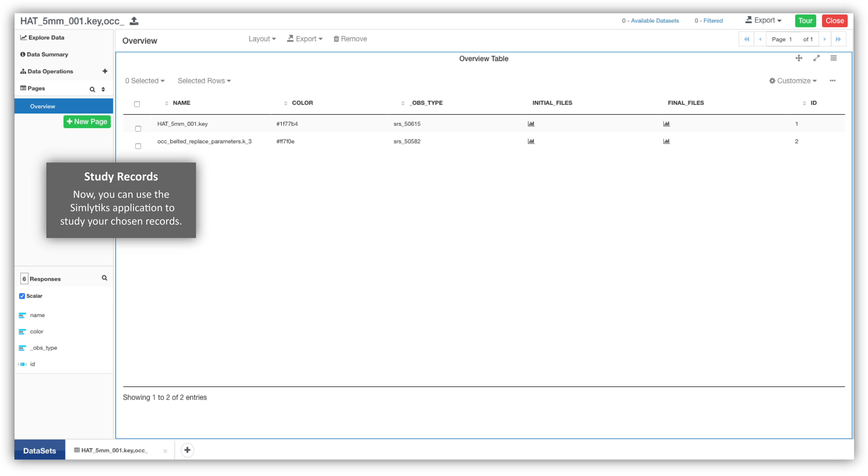Click color value #ff7f0e
The width and height of the screenshot is (868, 476).
tap(285, 141)
